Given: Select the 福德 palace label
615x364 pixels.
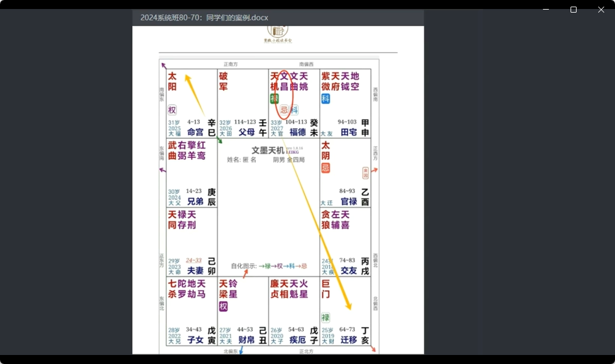Looking at the screenshot, I should [297, 132].
